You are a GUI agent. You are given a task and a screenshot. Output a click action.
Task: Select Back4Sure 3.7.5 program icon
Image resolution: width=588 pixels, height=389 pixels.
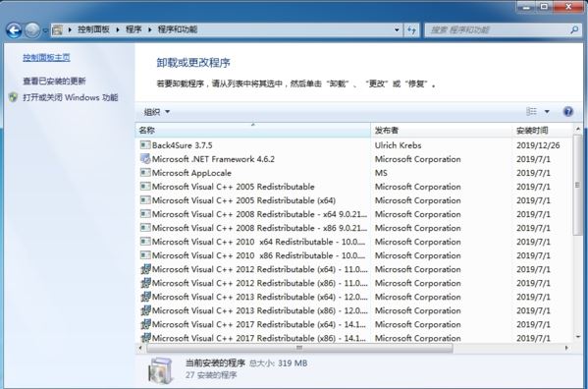tap(145, 144)
